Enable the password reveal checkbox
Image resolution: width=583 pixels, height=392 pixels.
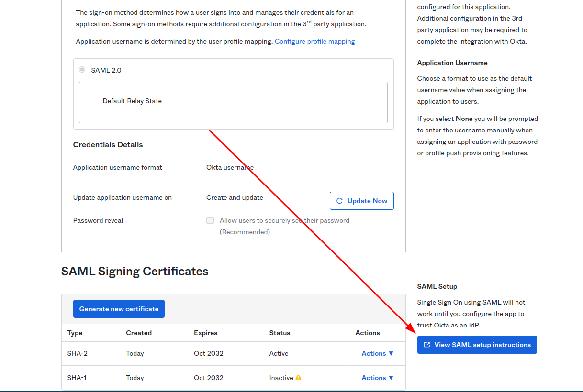pos(210,220)
